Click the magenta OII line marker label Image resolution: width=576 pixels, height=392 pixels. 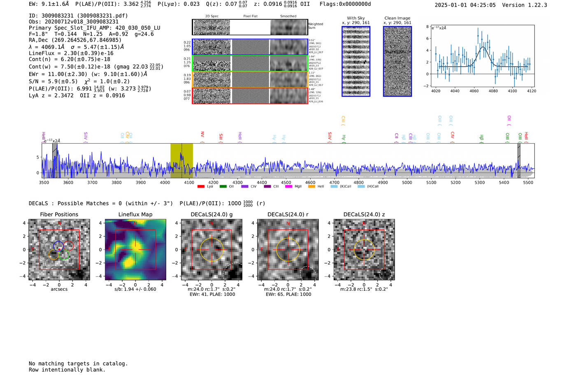(509, 121)
